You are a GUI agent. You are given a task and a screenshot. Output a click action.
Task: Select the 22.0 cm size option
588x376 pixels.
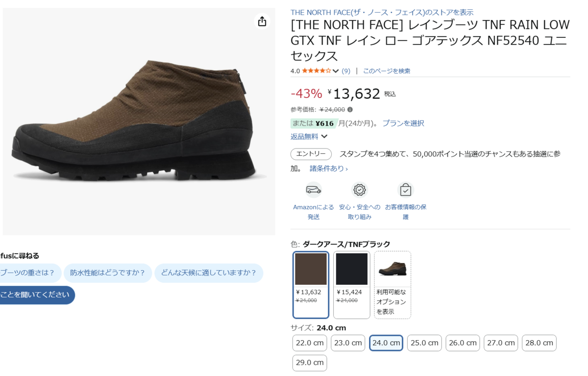pyautogui.click(x=310, y=343)
